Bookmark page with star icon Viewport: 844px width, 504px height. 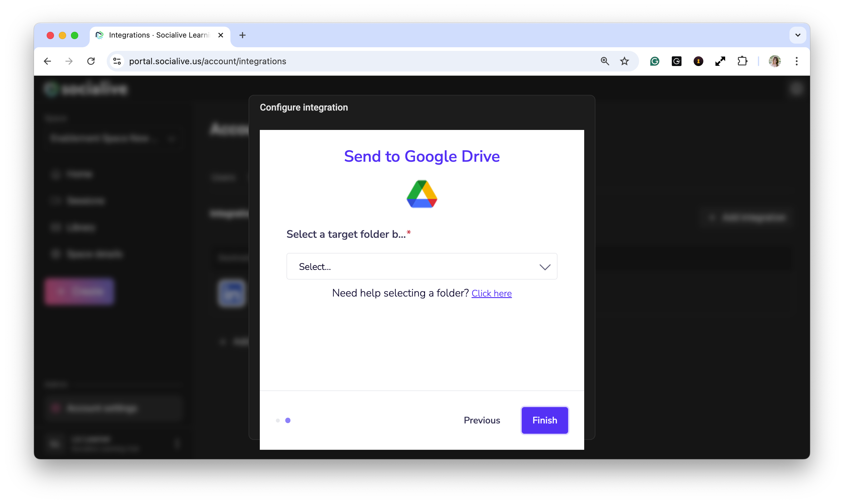(625, 61)
